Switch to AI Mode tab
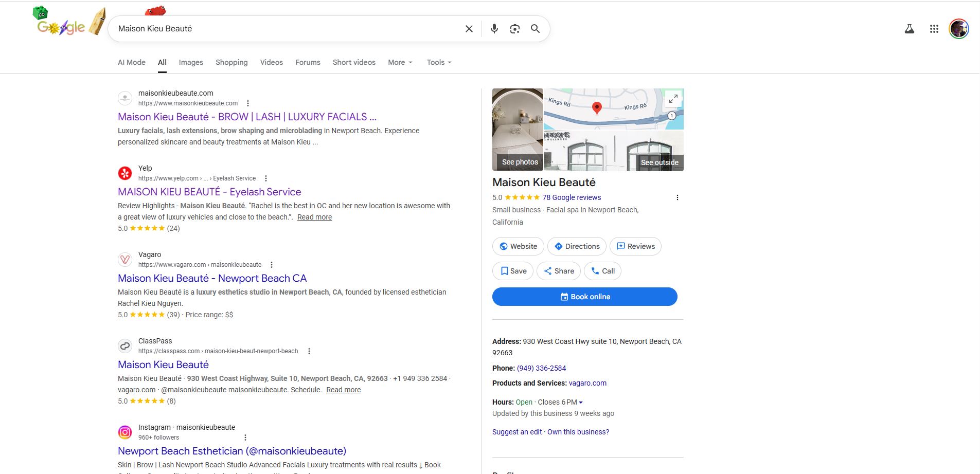Viewport: 980px width, 474px height. tap(132, 62)
